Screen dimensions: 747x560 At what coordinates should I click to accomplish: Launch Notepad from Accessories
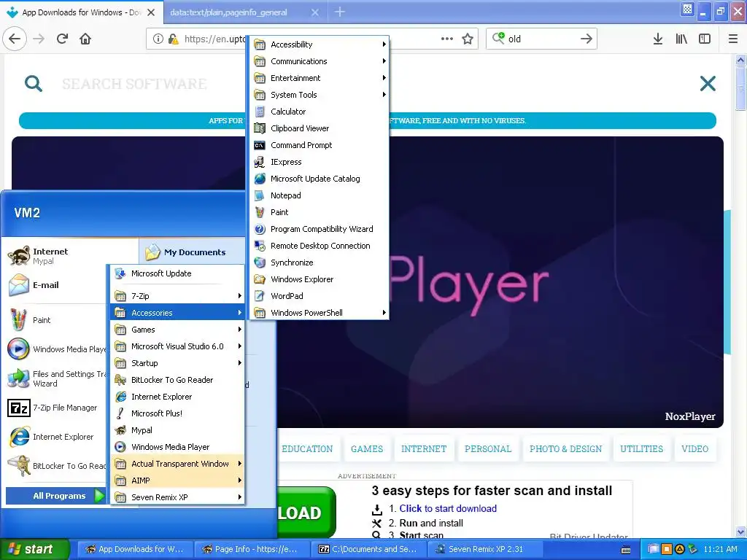[320, 195]
